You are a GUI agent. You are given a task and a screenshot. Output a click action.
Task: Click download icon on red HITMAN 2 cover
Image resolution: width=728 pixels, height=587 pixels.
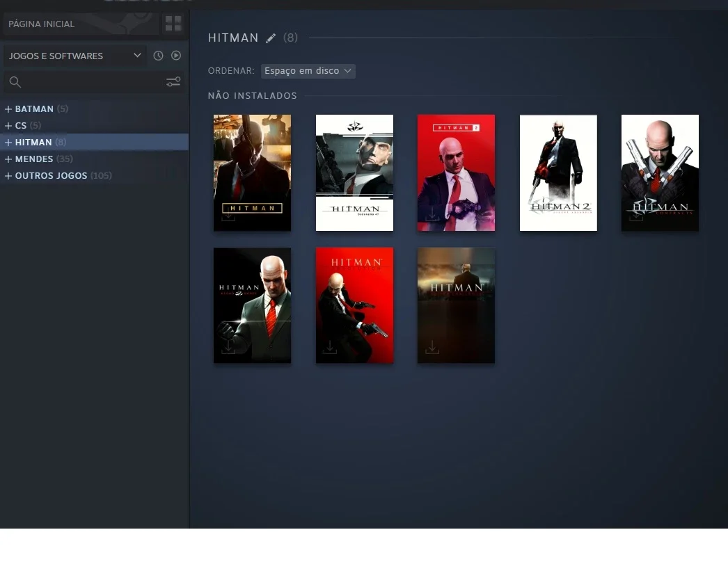click(x=432, y=214)
